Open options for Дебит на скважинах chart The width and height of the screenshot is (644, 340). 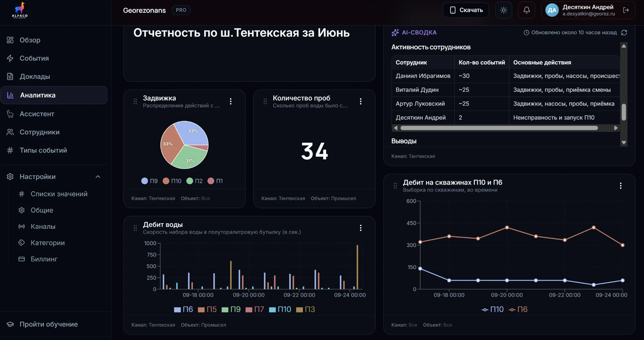point(621,186)
